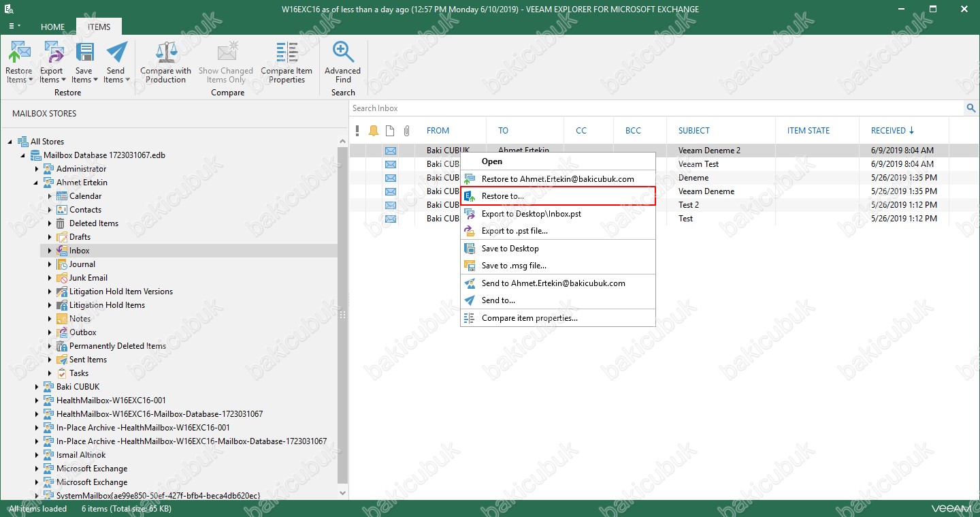
Task: Select the Journal folder
Action: pyautogui.click(x=82, y=264)
